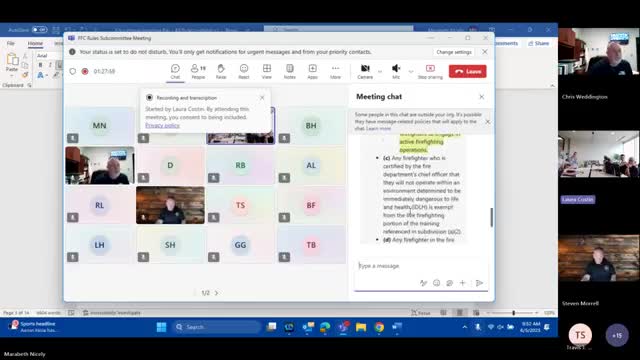The image size is (640, 360).
Task: Expand the mic options dropdown arrow
Action: [x=411, y=71]
